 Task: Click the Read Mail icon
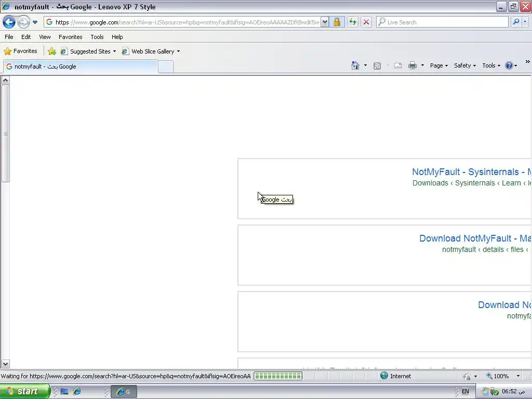tap(397, 65)
